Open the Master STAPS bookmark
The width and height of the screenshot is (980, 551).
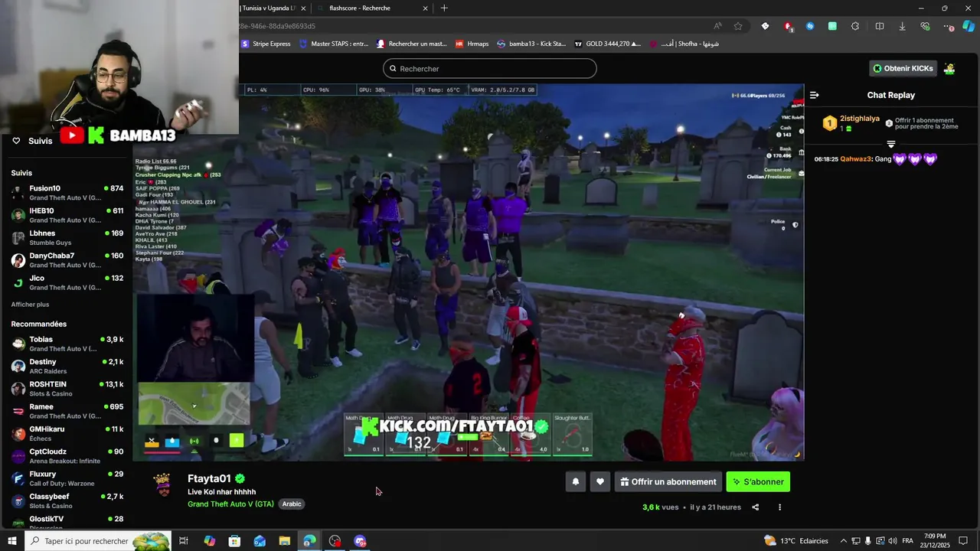[334, 44]
